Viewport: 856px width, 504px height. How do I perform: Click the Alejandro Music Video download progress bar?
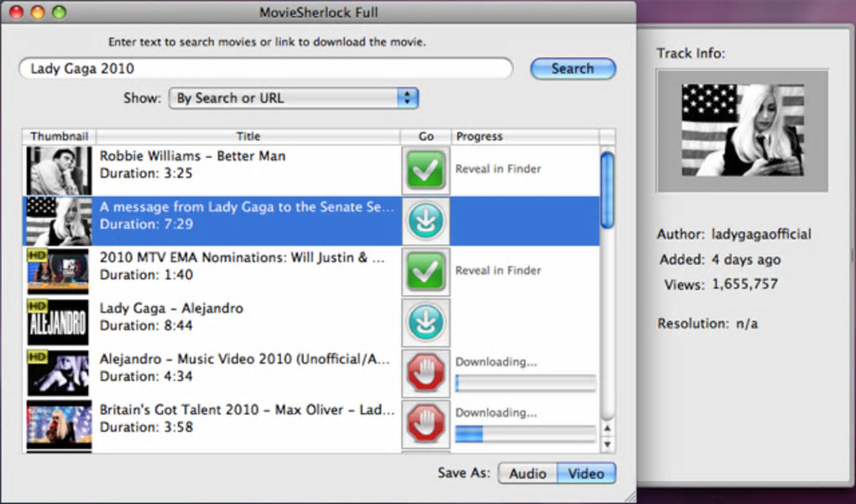525,383
